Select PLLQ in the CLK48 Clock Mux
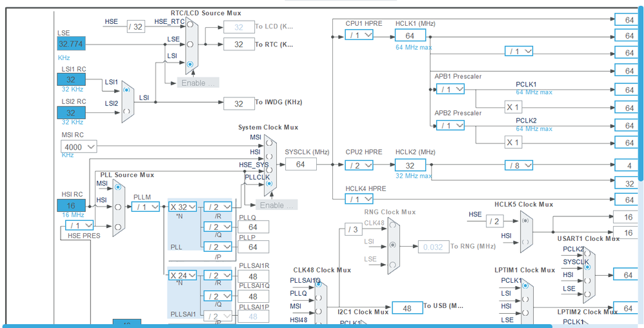 pyautogui.click(x=319, y=298)
